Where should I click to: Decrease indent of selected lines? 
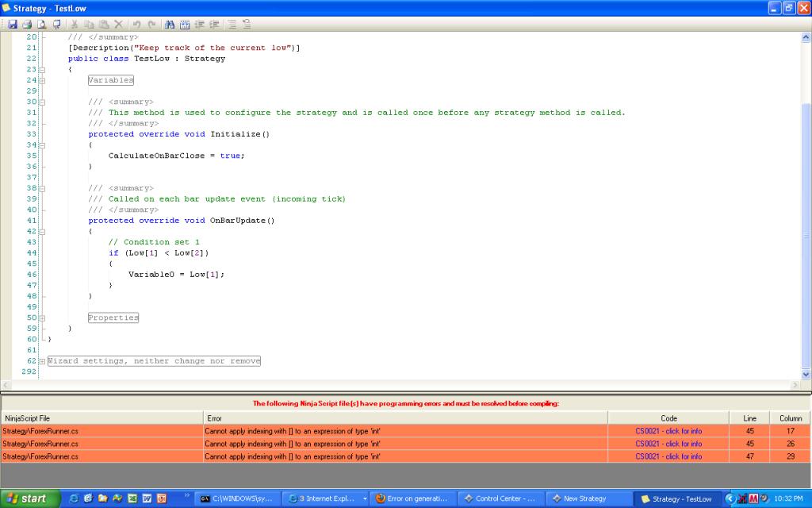(x=199, y=25)
